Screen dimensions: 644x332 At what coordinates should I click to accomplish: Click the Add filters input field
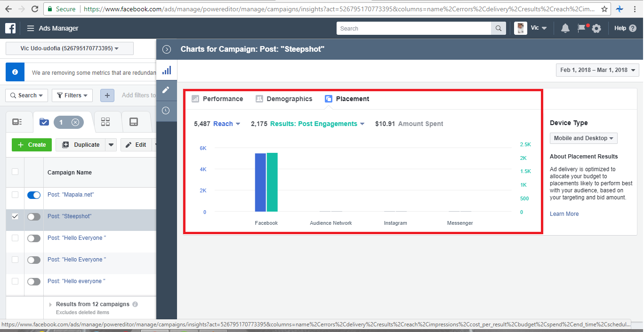pyautogui.click(x=138, y=95)
